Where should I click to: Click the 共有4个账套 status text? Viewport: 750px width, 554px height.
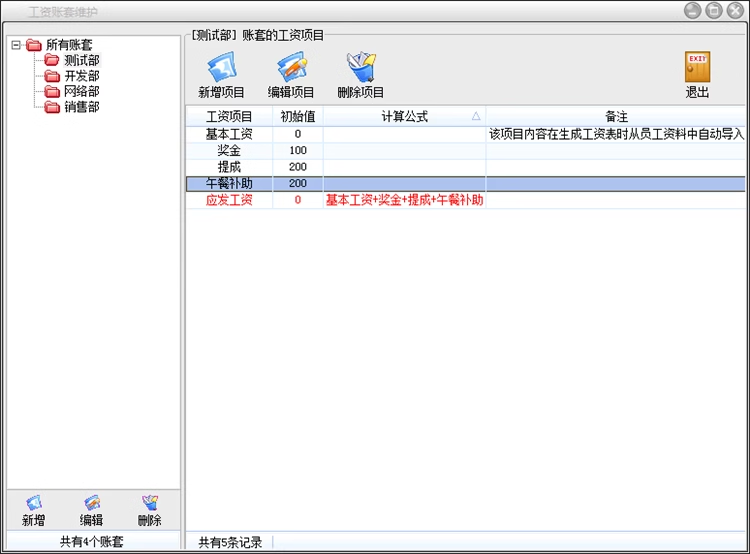(92, 542)
